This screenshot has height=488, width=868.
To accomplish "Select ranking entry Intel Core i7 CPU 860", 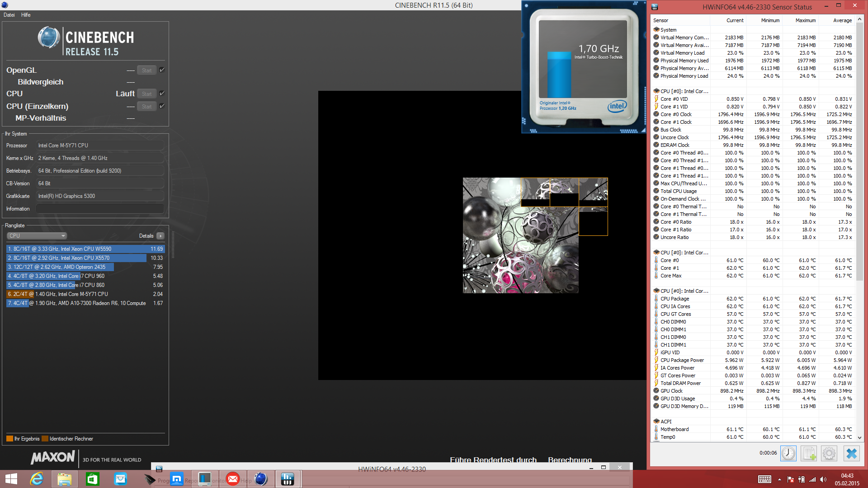I will (85, 285).
